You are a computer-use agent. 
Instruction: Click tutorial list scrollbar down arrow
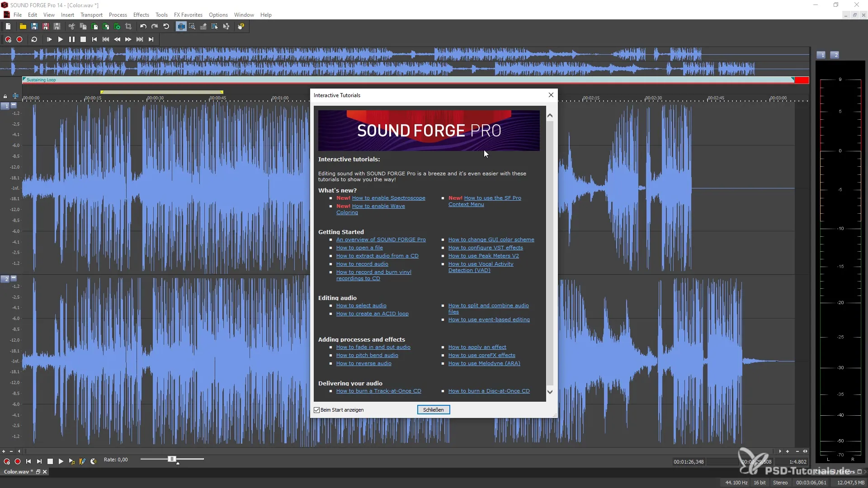coord(550,392)
